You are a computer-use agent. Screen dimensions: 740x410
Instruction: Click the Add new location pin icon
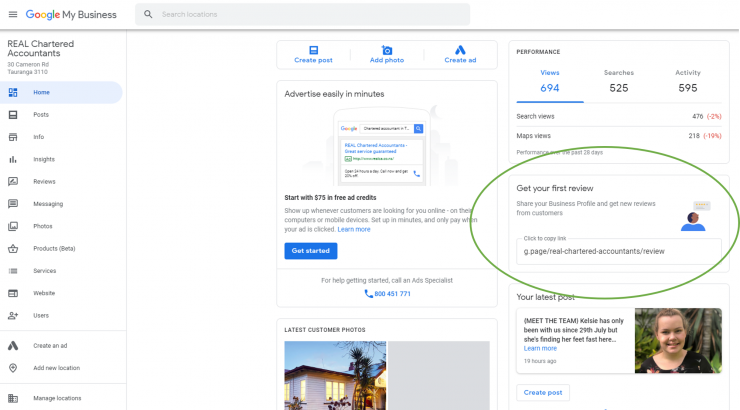[x=13, y=368]
